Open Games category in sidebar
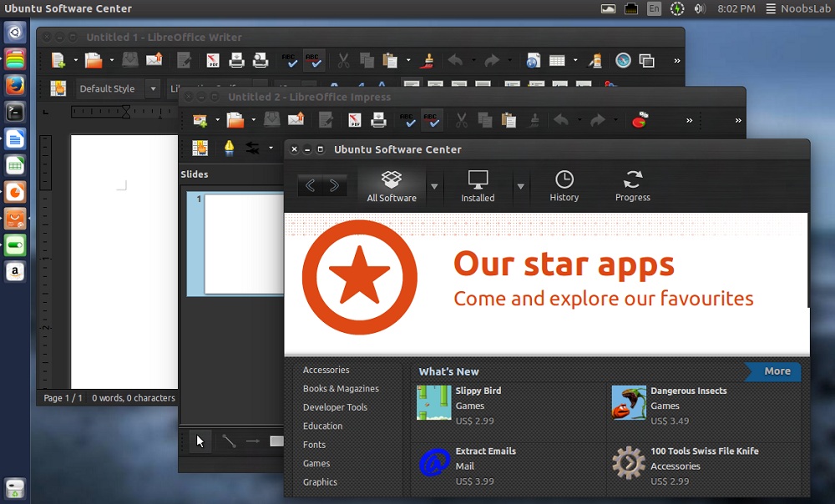 [316, 463]
